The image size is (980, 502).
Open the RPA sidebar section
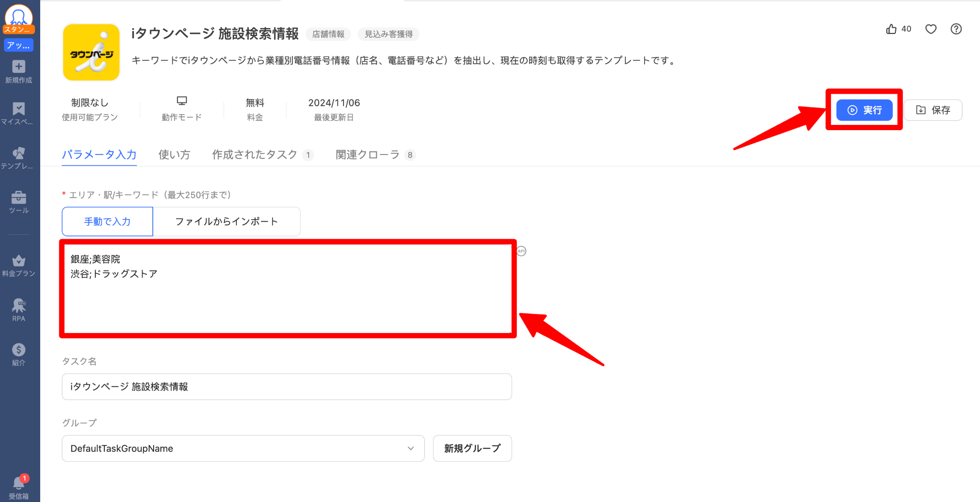pyautogui.click(x=18, y=310)
